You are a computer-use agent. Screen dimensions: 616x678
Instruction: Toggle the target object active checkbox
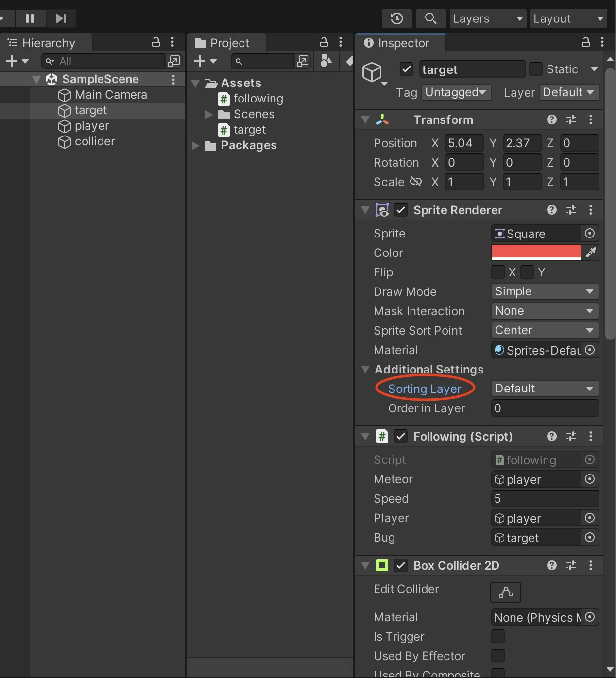tap(407, 69)
